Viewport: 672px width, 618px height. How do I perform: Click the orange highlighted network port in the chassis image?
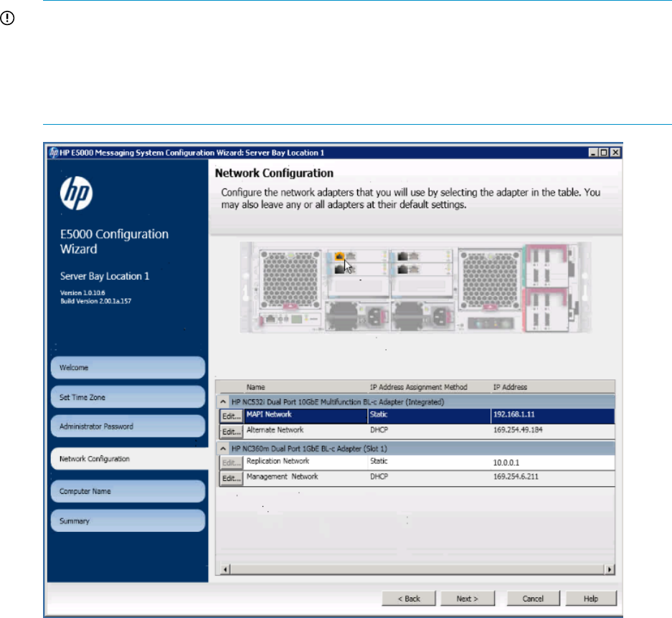[339, 256]
